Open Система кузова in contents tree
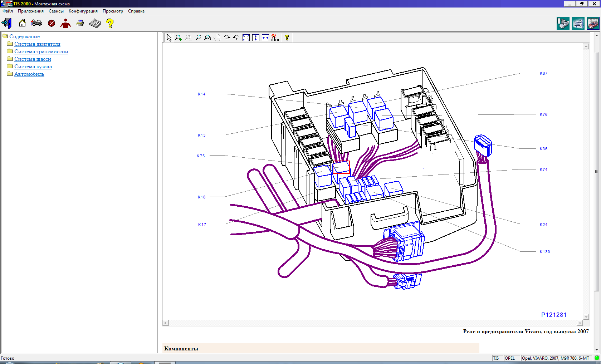 (x=33, y=67)
